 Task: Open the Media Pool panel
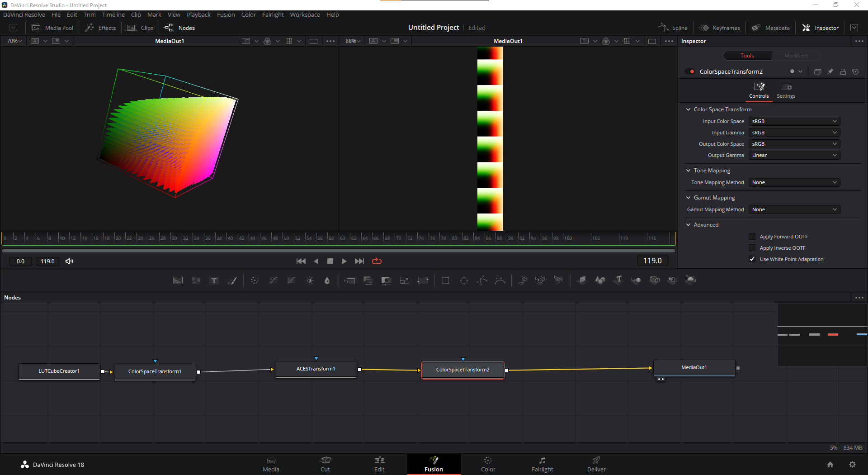(52, 28)
